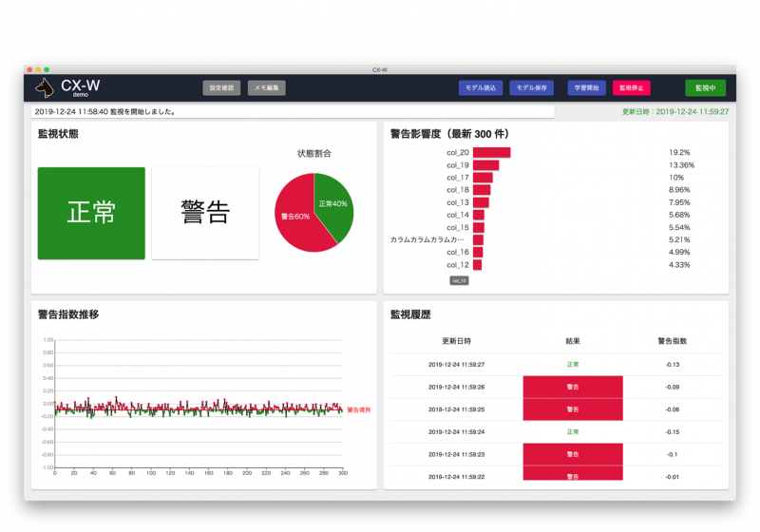Click the 警告指数 column header
The width and height of the screenshot is (760, 532).
(x=672, y=341)
